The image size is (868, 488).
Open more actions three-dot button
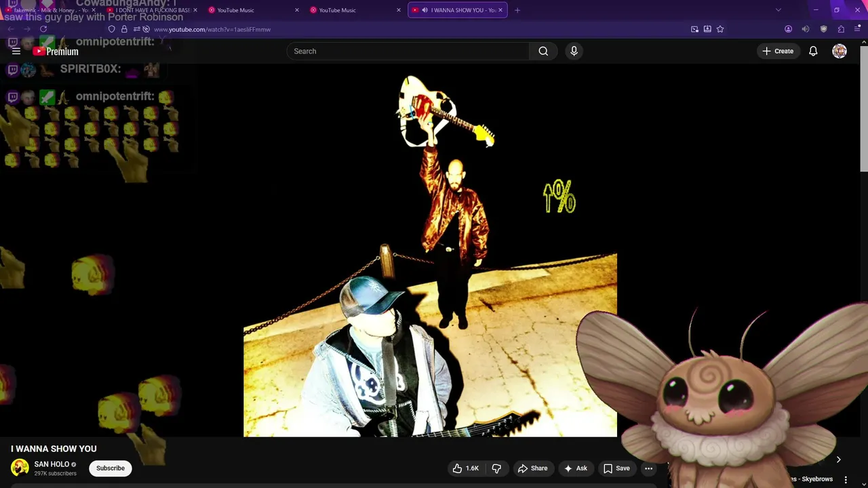pos(648,468)
